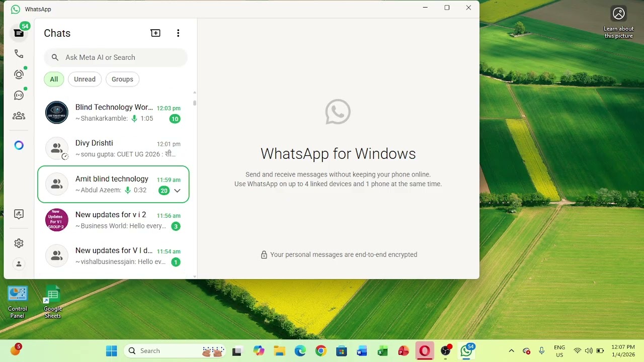Open the Channels icon in sidebar
Screen dimensions: 644x362
(x=19, y=95)
